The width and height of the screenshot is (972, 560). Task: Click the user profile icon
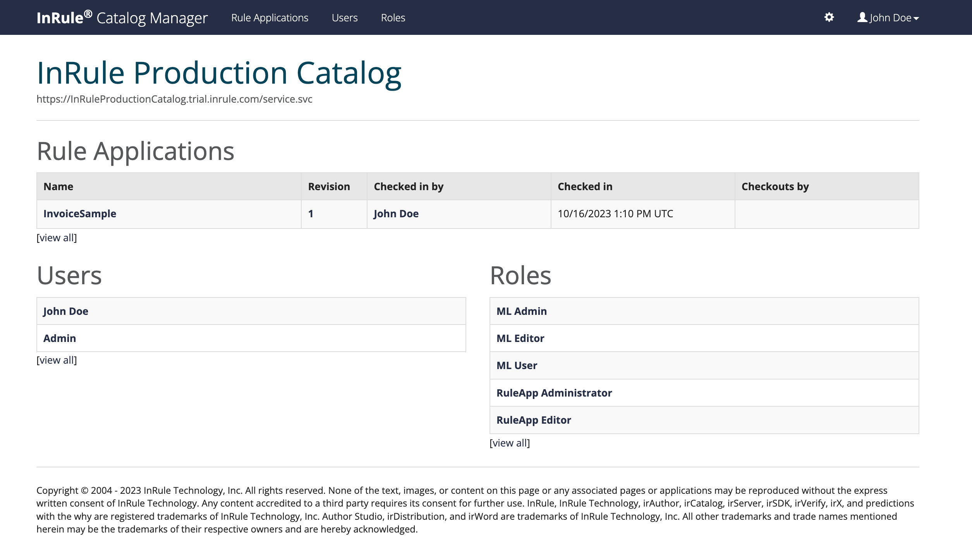pos(862,17)
